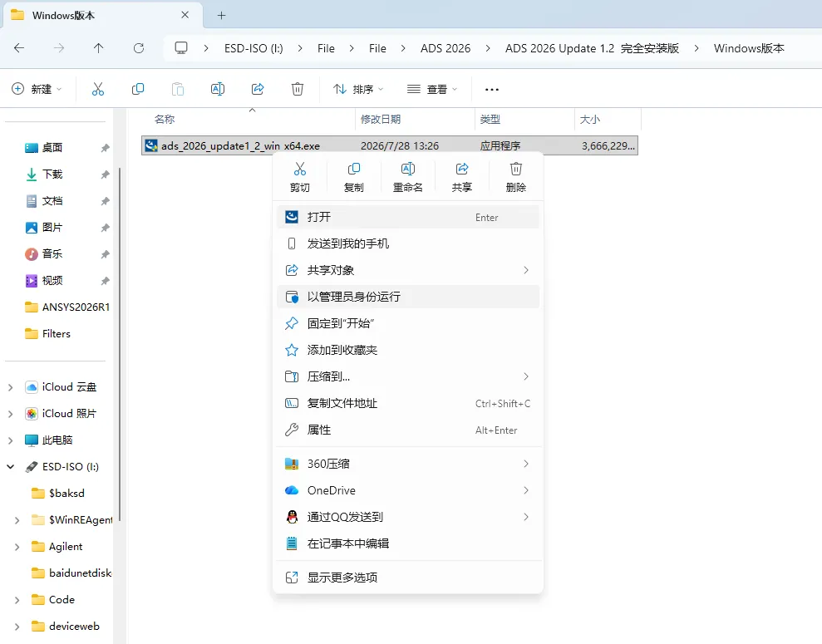Select 发送到我的手机 from the context menu
The height and width of the screenshot is (644, 822).
408,243
